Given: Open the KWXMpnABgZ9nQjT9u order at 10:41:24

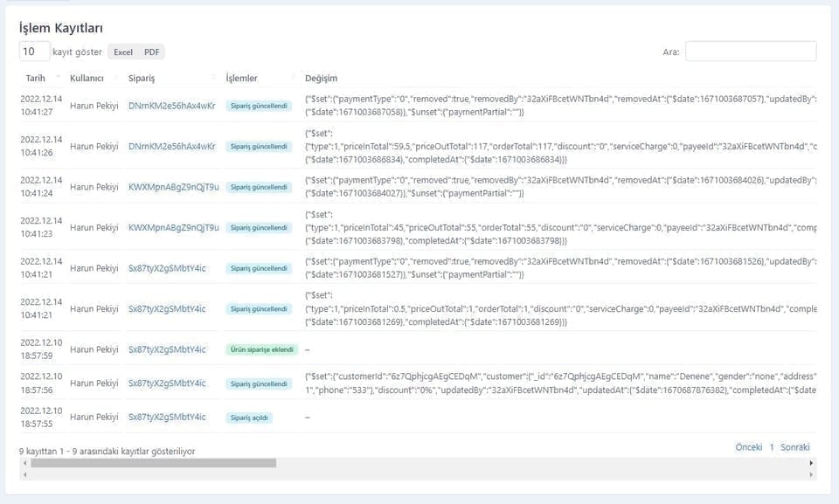Looking at the screenshot, I should click(x=173, y=187).
